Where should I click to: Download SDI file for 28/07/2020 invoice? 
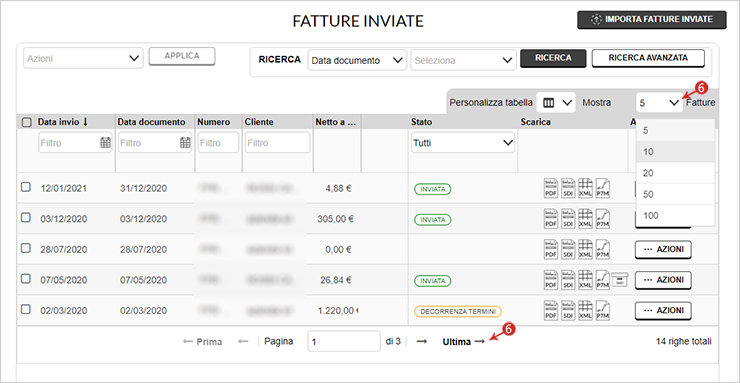click(568, 250)
